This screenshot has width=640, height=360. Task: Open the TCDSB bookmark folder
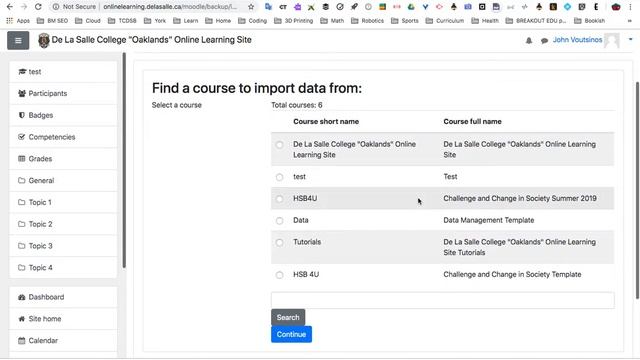(x=122, y=20)
